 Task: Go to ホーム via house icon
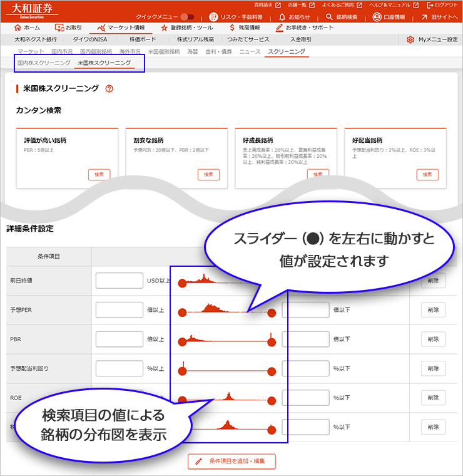(18, 28)
